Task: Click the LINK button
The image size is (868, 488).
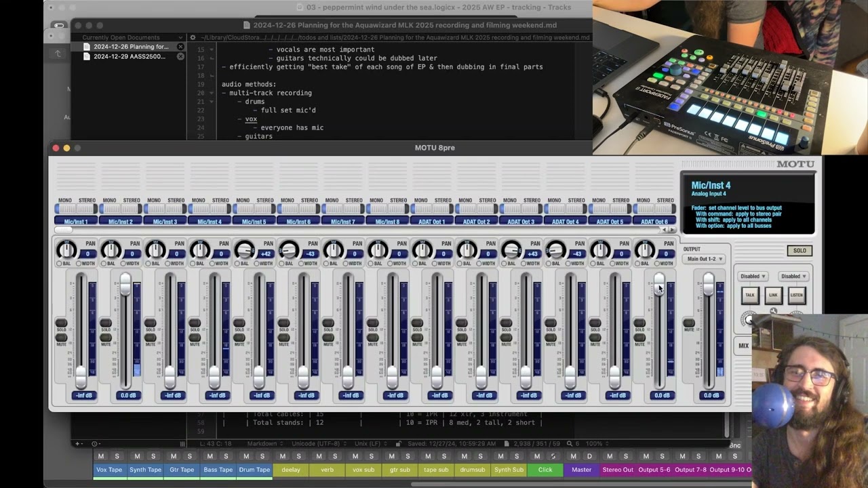Action: click(x=773, y=295)
